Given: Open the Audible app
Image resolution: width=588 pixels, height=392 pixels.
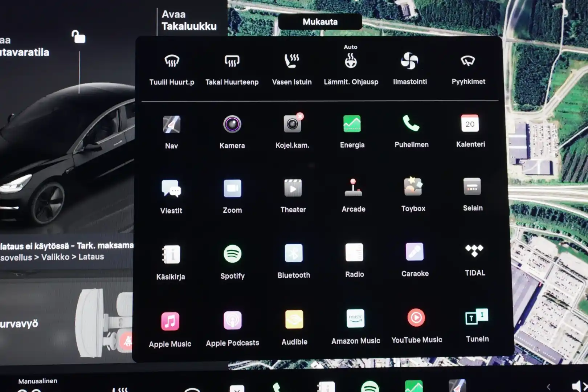Looking at the screenshot, I should coord(294,319).
